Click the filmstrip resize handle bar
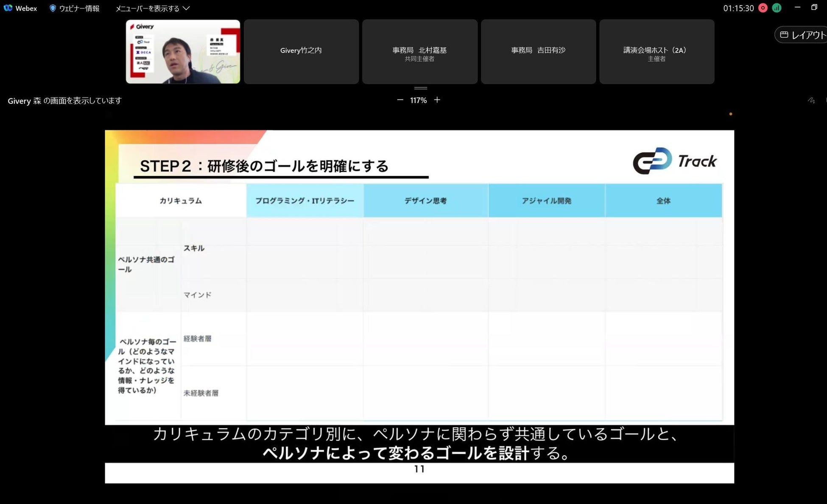The image size is (827, 504). tap(420, 88)
